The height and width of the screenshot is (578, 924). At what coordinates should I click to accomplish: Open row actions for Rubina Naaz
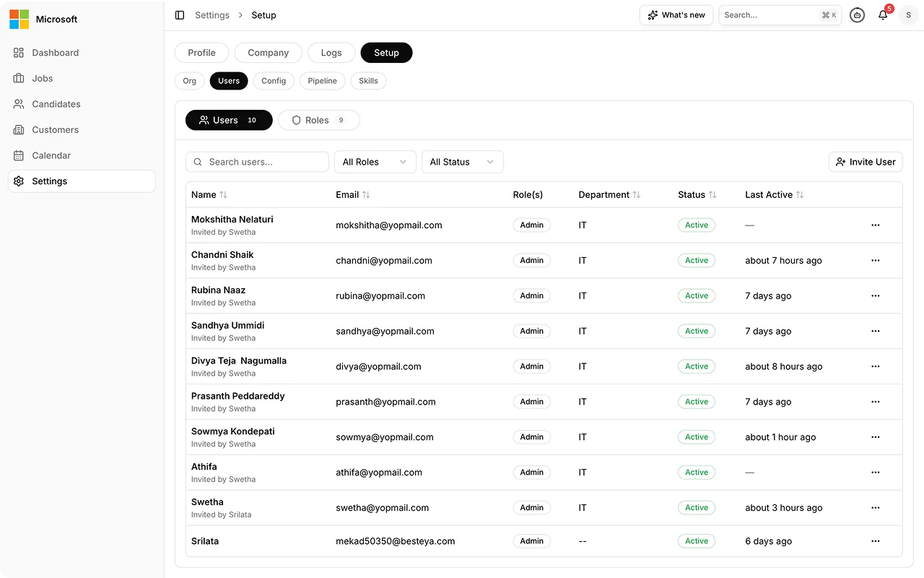click(x=876, y=296)
